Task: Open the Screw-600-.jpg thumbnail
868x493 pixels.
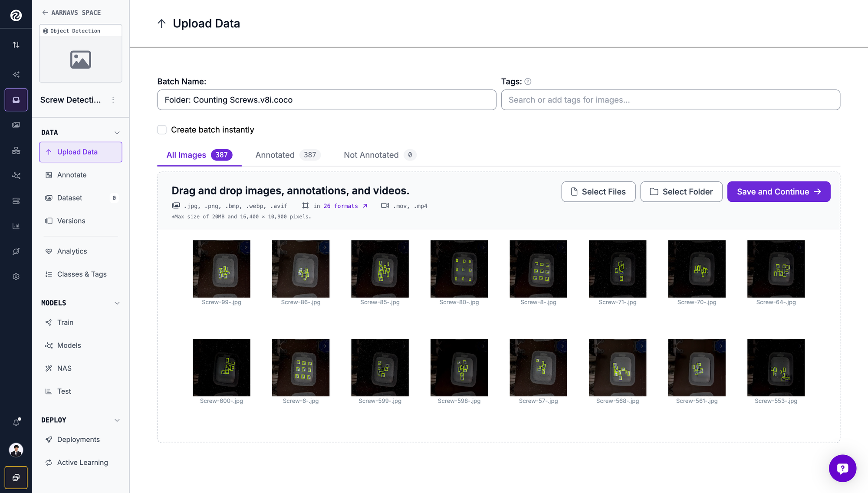Action: pos(221,368)
